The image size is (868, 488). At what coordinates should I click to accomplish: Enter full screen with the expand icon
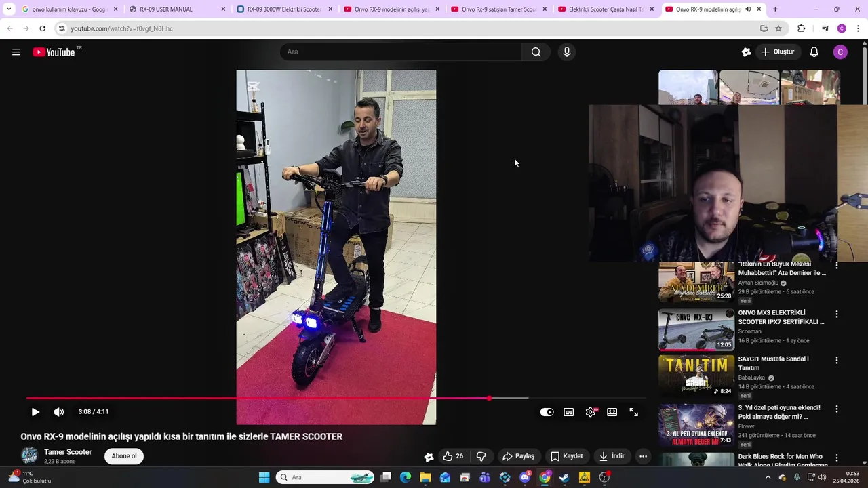click(x=634, y=412)
